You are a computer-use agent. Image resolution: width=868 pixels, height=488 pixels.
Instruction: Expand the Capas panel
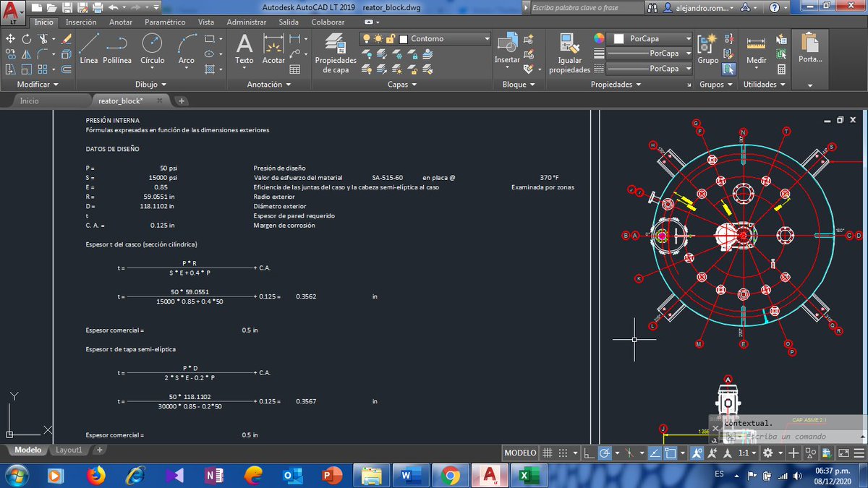402,85
